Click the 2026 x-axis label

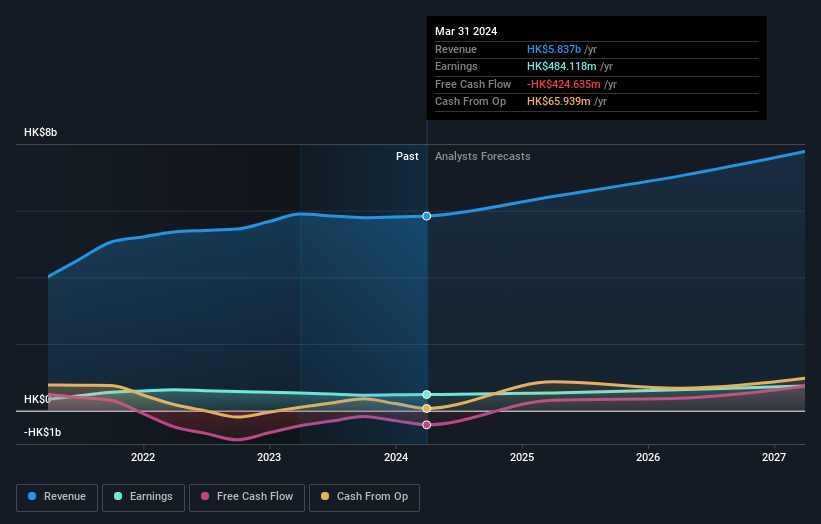[648, 457]
